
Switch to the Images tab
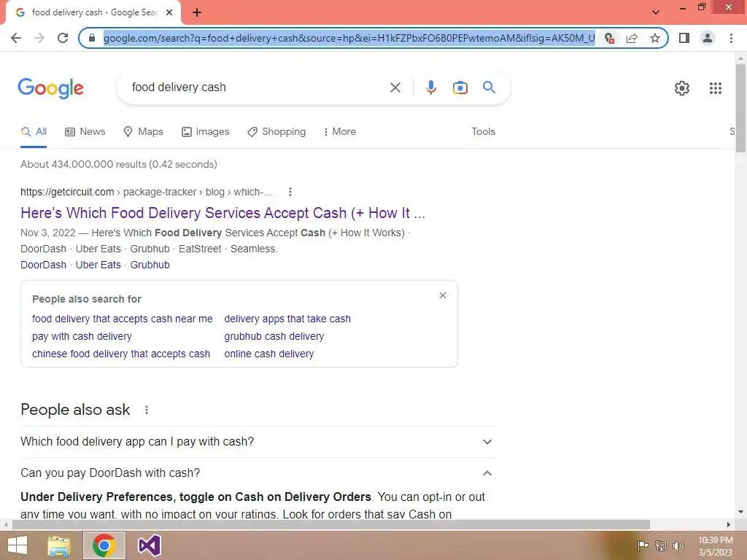206,132
